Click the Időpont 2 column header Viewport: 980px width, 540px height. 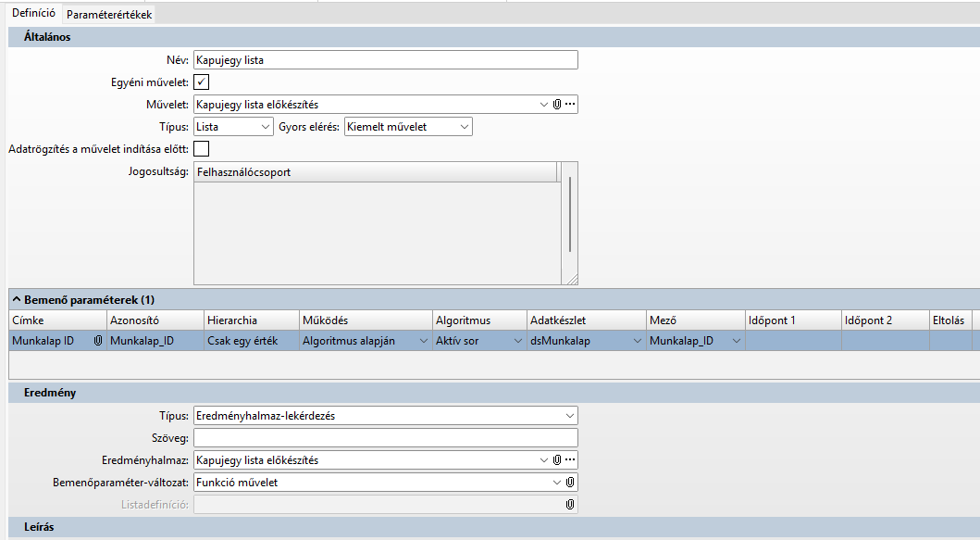885,320
